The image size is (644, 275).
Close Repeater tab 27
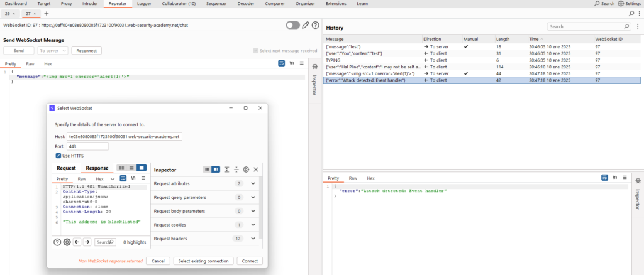pyautogui.click(x=35, y=14)
